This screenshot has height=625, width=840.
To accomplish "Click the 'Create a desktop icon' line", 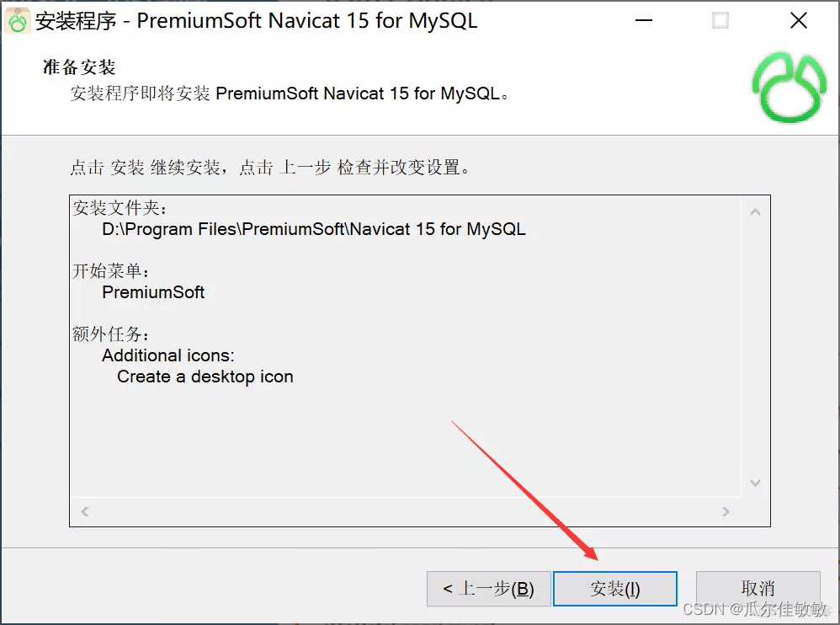I will [205, 377].
